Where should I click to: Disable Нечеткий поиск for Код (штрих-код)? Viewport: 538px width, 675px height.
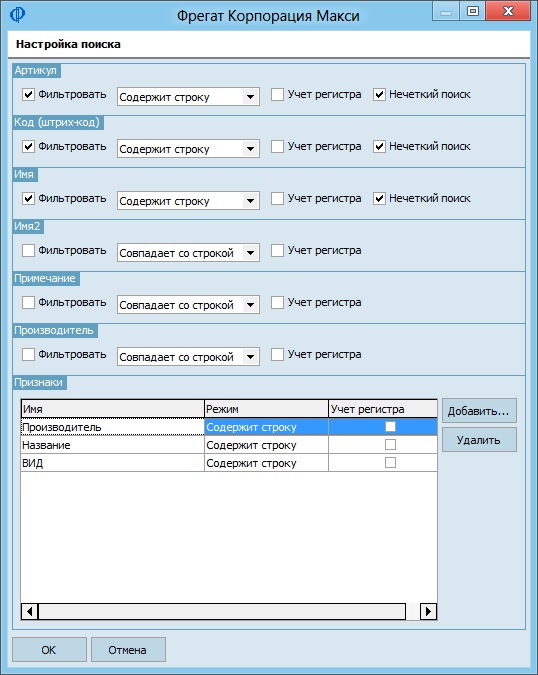[379, 146]
